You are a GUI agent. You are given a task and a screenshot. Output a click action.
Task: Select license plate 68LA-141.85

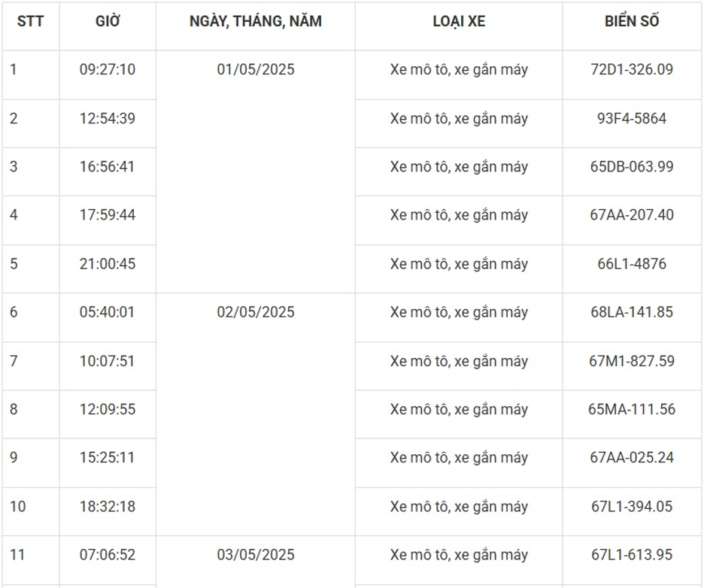pyautogui.click(x=632, y=312)
